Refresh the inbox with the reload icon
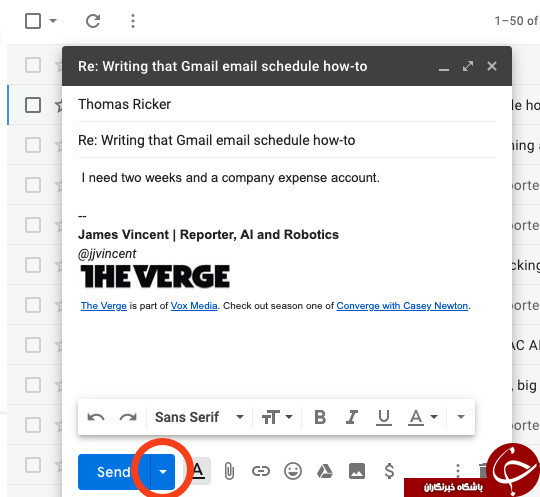Viewport: 540px width, 497px height. click(93, 21)
